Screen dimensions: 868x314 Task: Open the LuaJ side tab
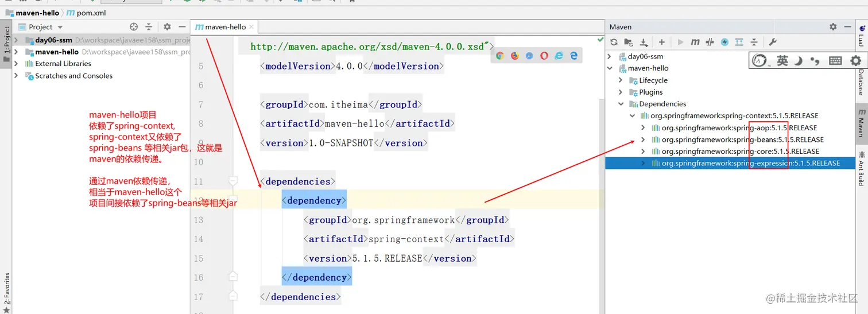click(861, 34)
